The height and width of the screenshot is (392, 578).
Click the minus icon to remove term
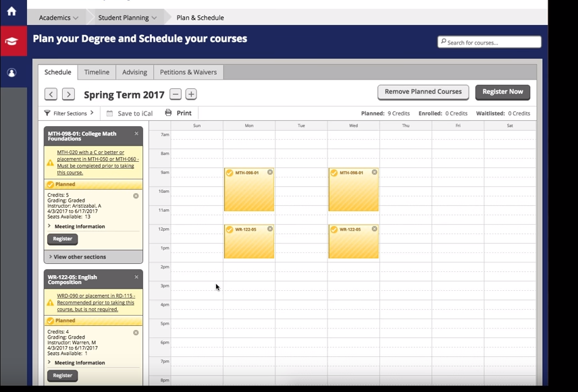click(x=176, y=94)
